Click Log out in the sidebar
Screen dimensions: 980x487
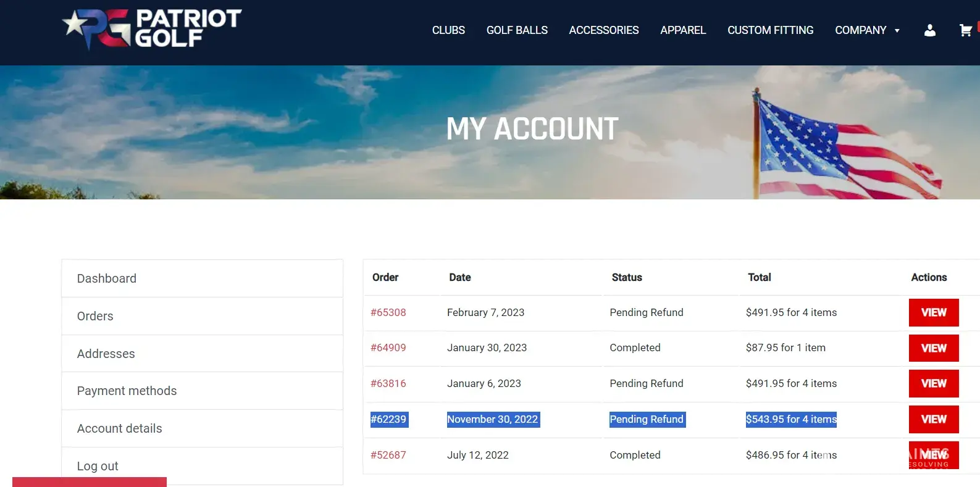click(98, 466)
